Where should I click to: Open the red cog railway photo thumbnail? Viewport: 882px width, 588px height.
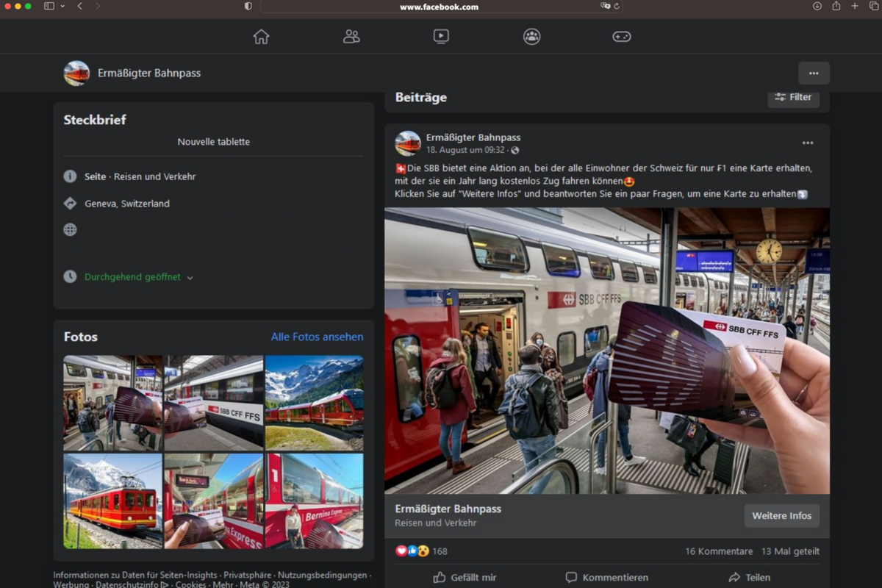[x=112, y=501]
